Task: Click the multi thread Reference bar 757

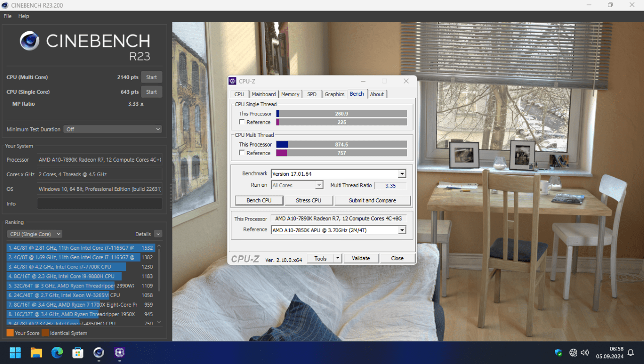Action: [x=342, y=153]
